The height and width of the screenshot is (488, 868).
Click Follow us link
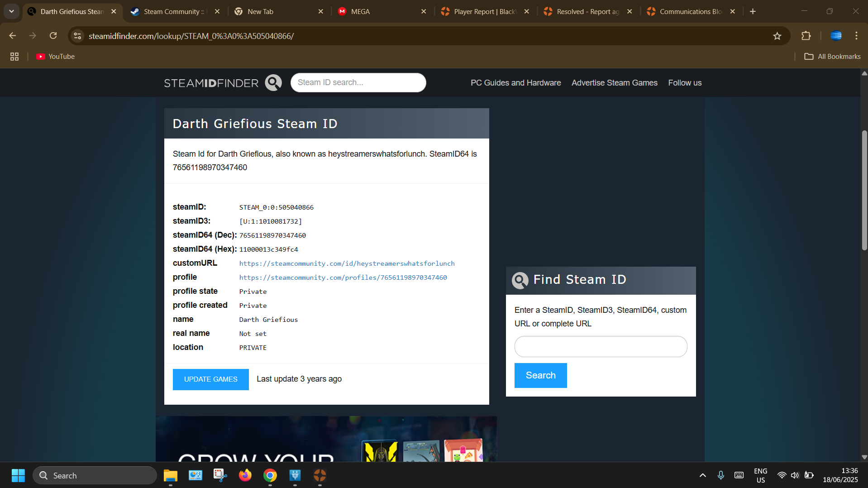(x=685, y=83)
